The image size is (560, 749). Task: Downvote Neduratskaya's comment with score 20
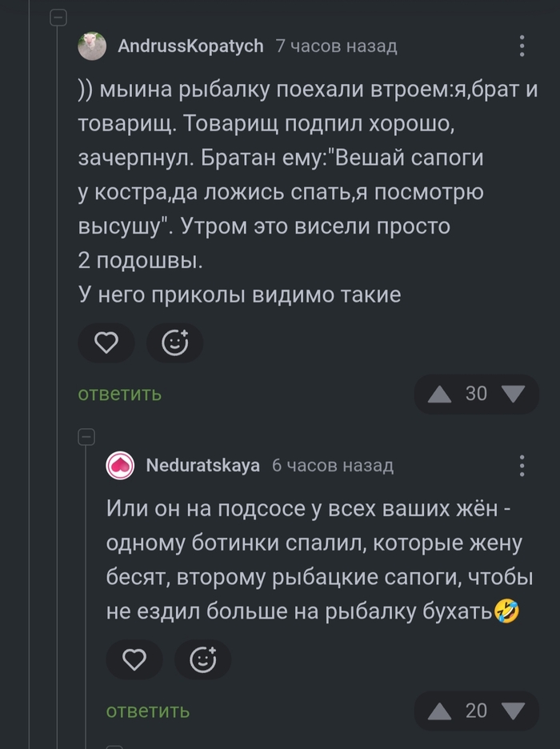pos(512,711)
